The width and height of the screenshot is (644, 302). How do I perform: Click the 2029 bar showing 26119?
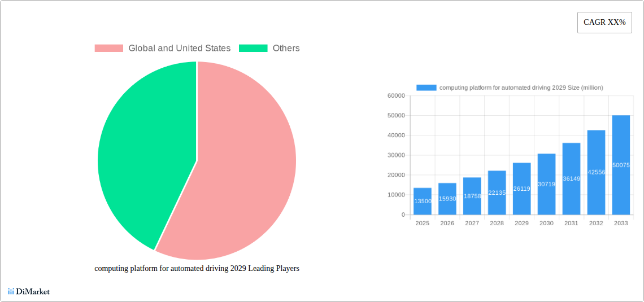pos(521,189)
